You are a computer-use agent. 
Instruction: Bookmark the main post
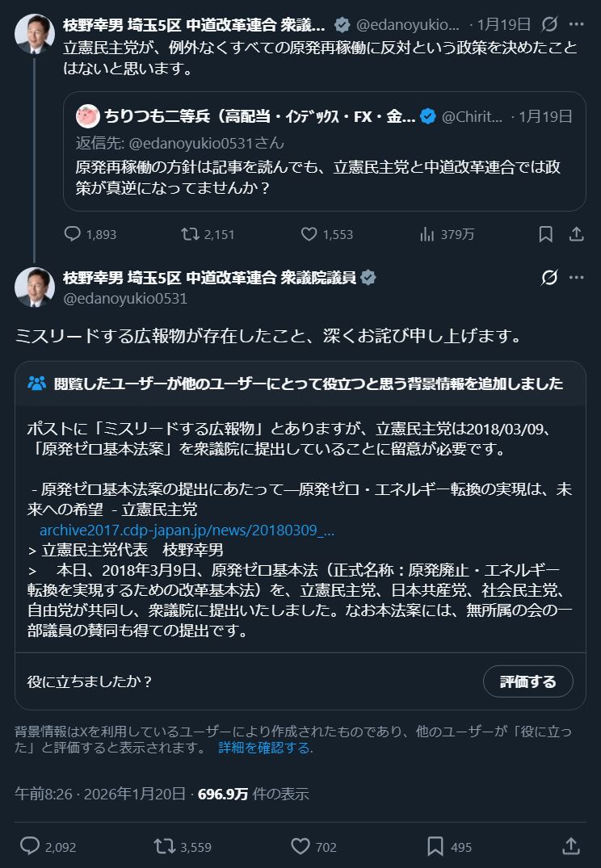coord(435,846)
